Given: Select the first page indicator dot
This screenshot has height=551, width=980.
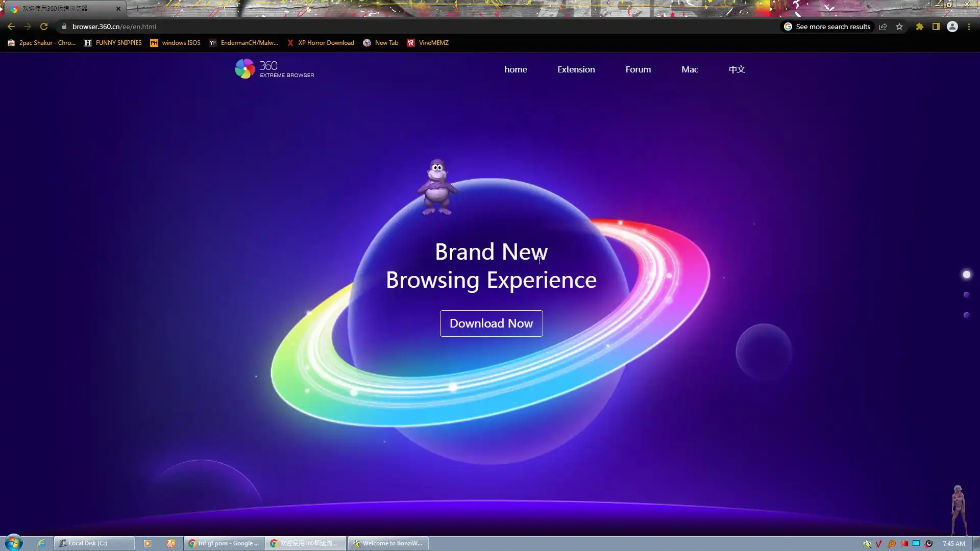Looking at the screenshot, I should pyautogui.click(x=966, y=274).
